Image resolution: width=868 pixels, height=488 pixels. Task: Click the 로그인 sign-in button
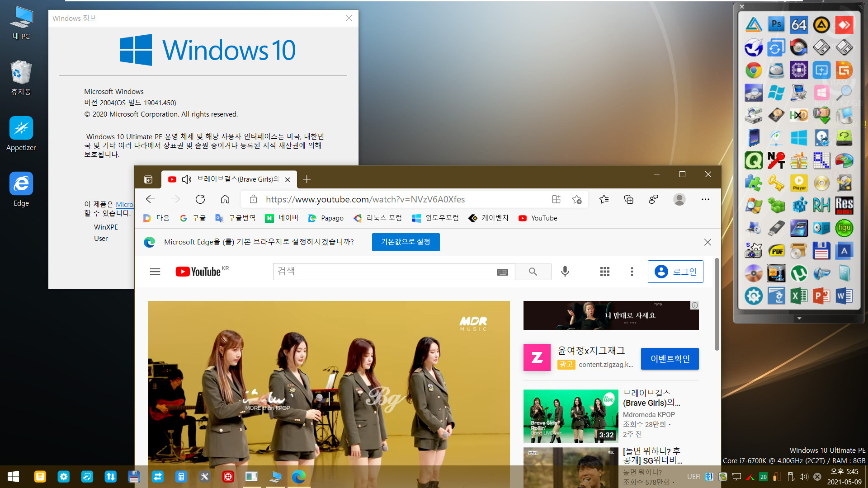tap(675, 272)
